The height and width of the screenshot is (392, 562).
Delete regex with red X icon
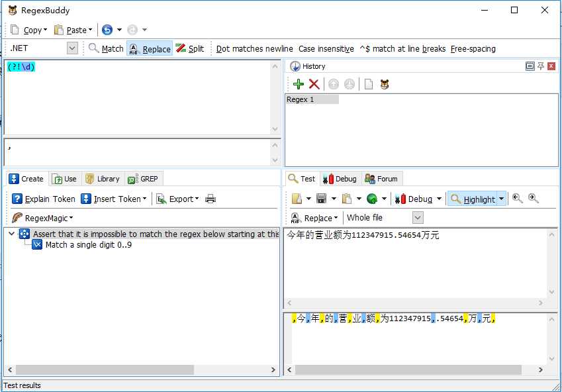(x=314, y=84)
